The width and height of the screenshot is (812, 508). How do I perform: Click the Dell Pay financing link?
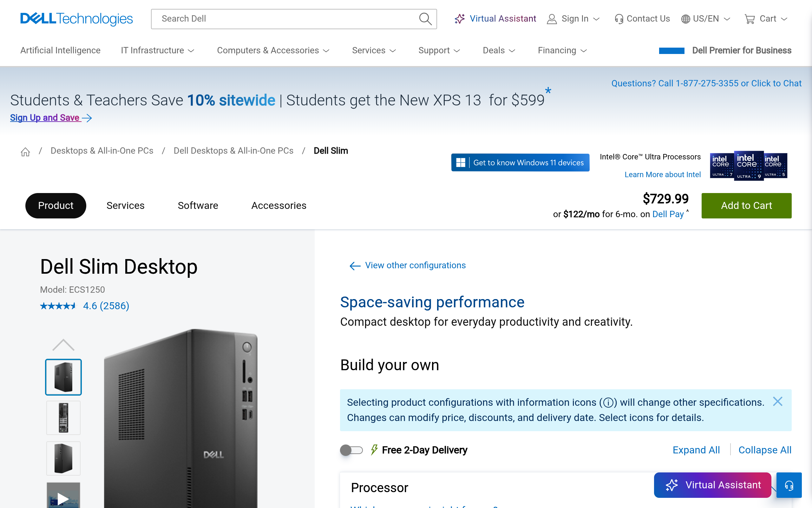(668, 214)
